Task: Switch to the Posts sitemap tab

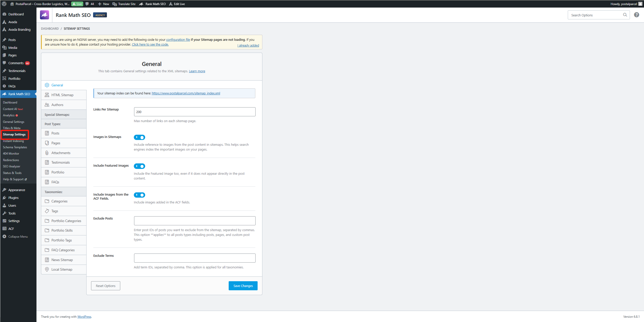Action: click(x=55, y=133)
